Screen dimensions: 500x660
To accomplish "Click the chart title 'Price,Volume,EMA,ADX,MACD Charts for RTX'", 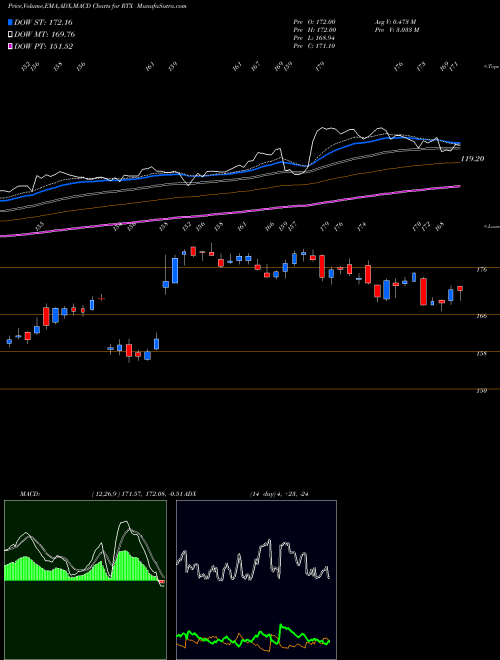I will coord(70,6).
